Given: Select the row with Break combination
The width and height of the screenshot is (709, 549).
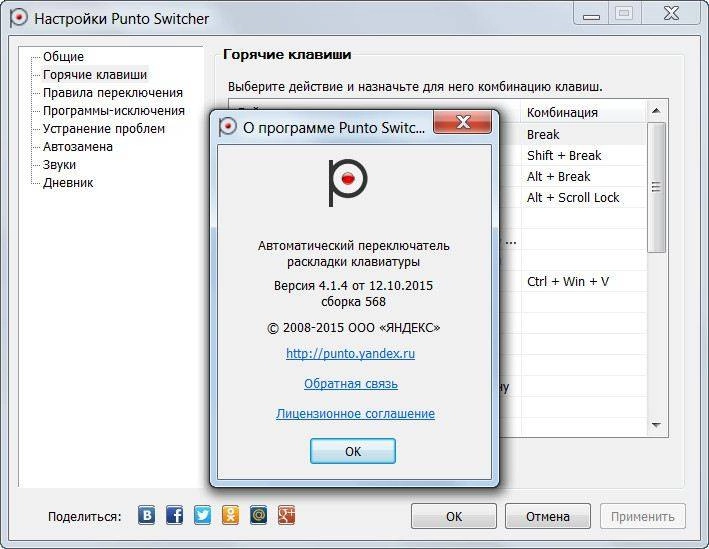Looking at the screenshot, I should point(583,134).
